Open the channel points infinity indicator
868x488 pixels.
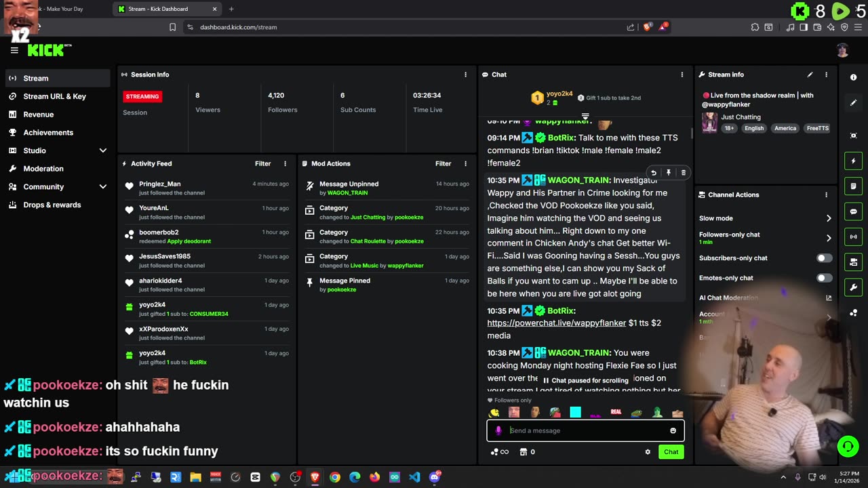click(499, 452)
